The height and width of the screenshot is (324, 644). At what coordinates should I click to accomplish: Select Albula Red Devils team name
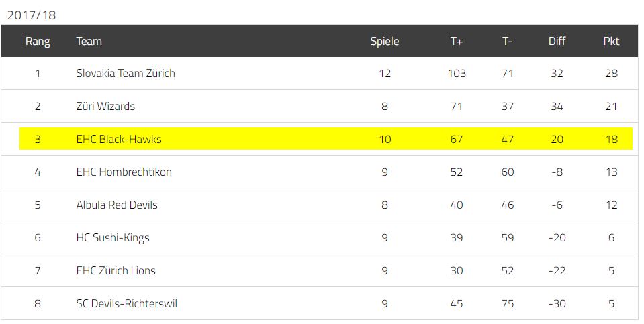click(117, 205)
